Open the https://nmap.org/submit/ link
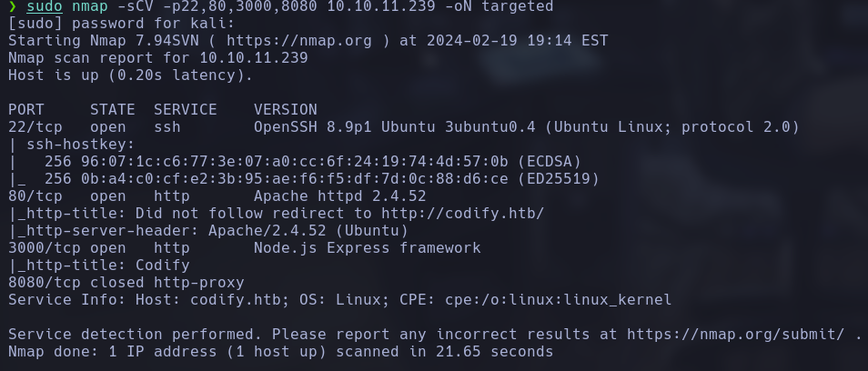The height and width of the screenshot is (371, 868). click(x=738, y=334)
